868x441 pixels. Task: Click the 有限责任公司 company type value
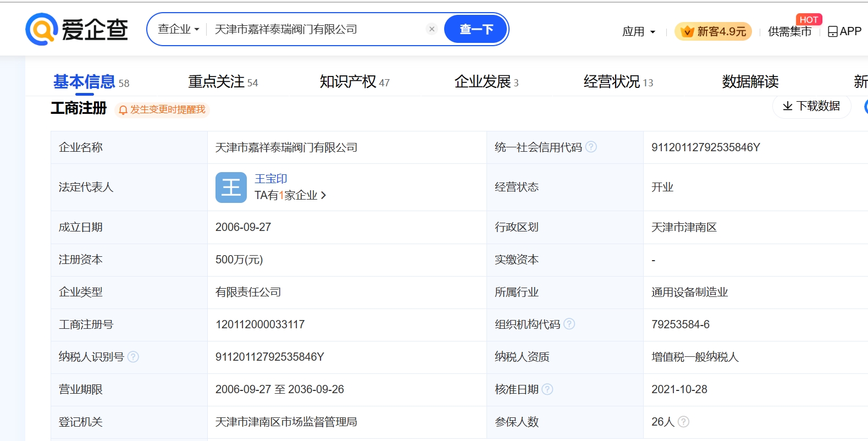click(x=248, y=292)
